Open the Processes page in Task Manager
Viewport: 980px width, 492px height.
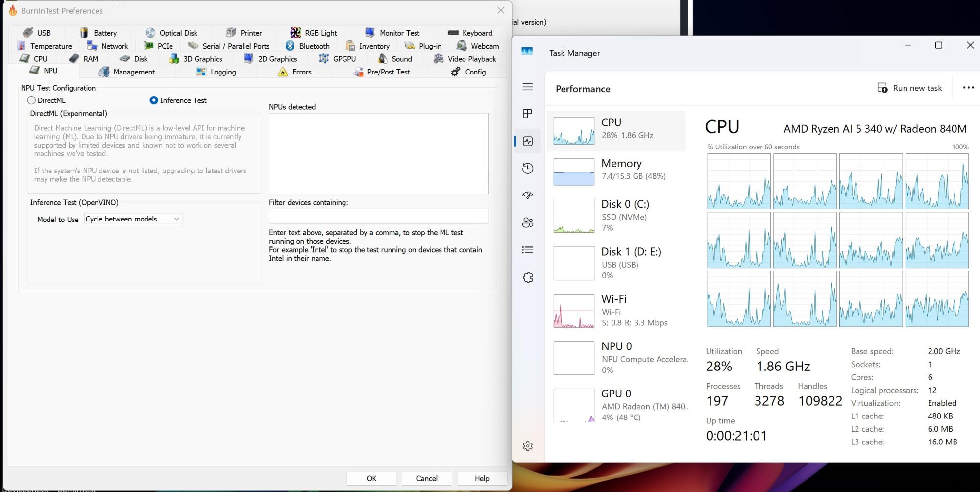click(528, 114)
